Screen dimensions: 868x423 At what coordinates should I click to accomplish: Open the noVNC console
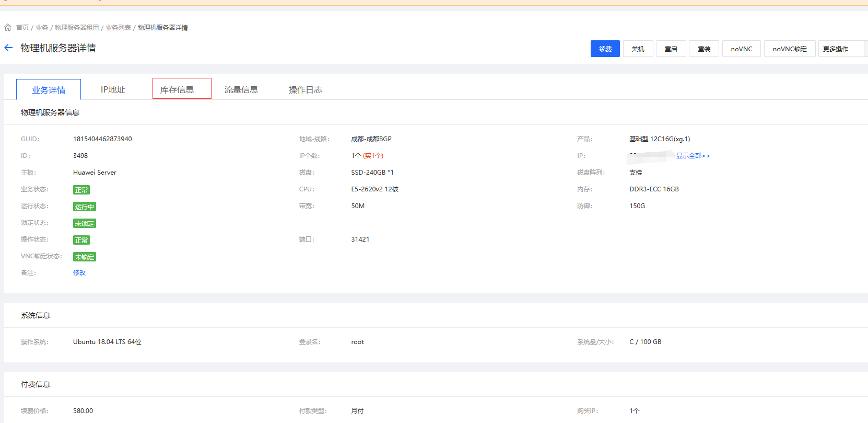741,49
